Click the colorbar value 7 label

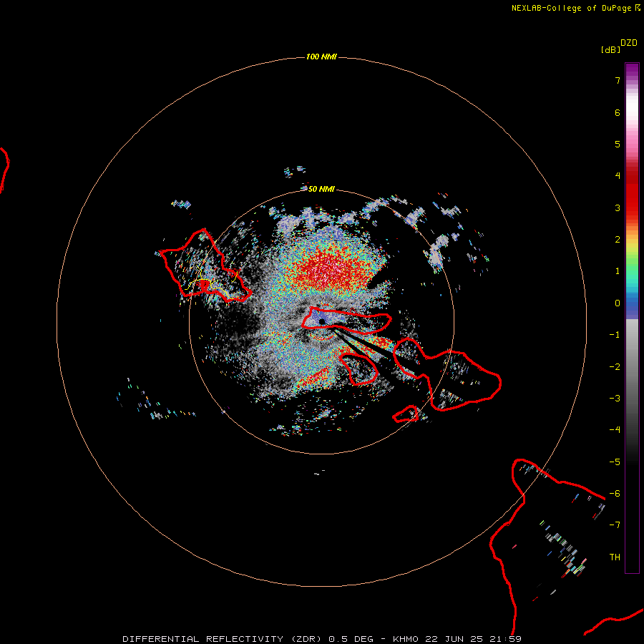pyautogui.click(x=618, y=80)
